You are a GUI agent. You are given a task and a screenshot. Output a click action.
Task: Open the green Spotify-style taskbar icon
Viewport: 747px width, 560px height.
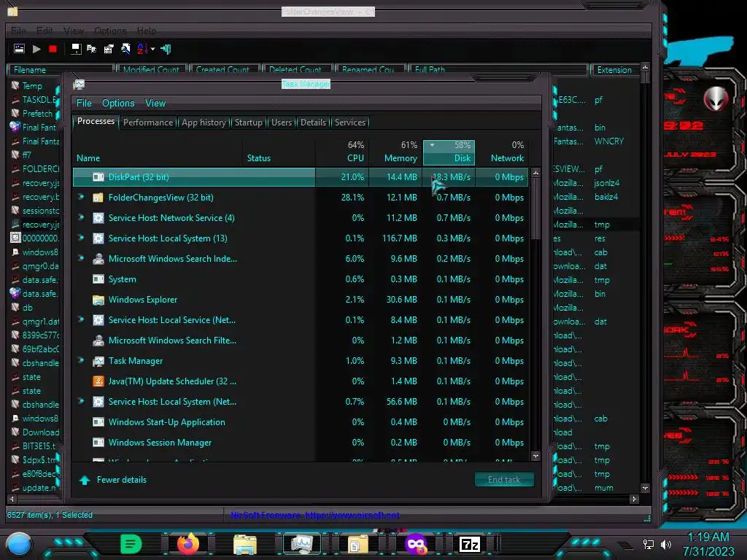click(131, 544)
